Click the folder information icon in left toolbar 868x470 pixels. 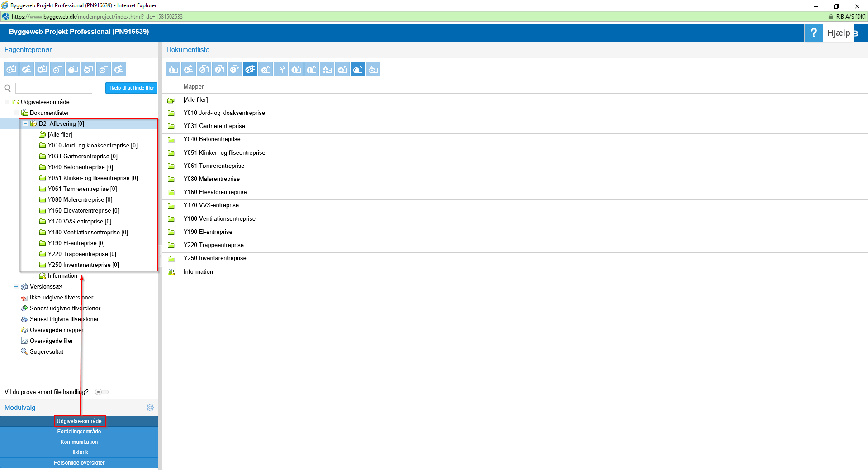[73, 69]
